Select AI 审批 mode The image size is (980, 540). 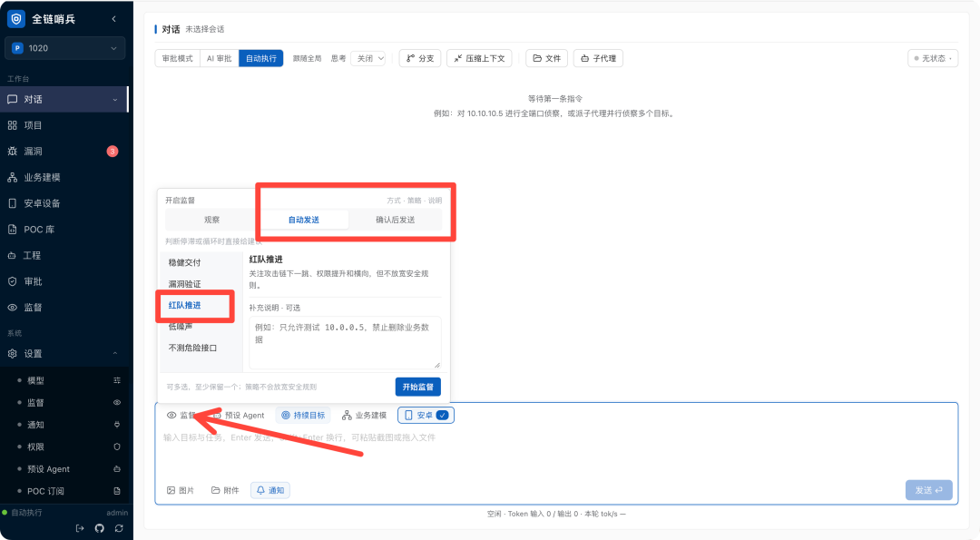[x=220, y=58]
